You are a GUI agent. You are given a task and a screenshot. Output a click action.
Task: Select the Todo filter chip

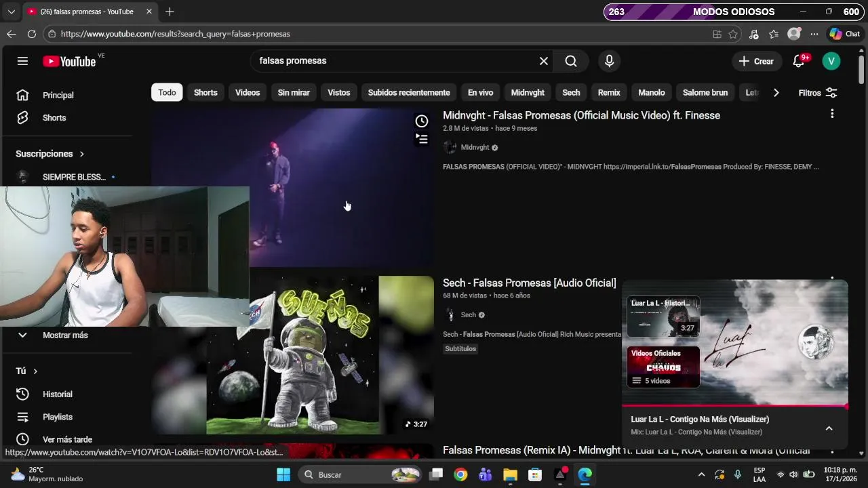167,93
